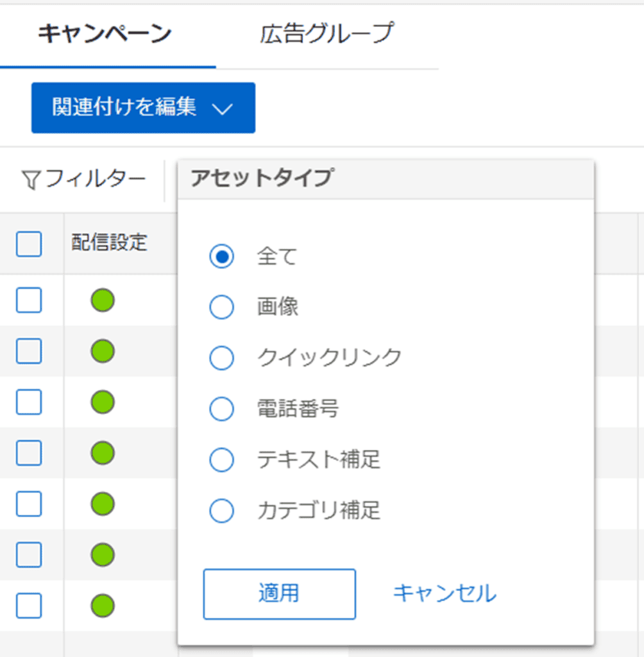Click the funnel icon next to フィルター
644x657 pixels.
[31, 180]
